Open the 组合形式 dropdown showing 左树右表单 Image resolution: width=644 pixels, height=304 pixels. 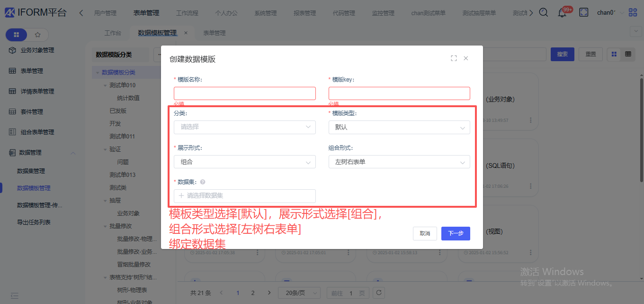coord(399,162)
